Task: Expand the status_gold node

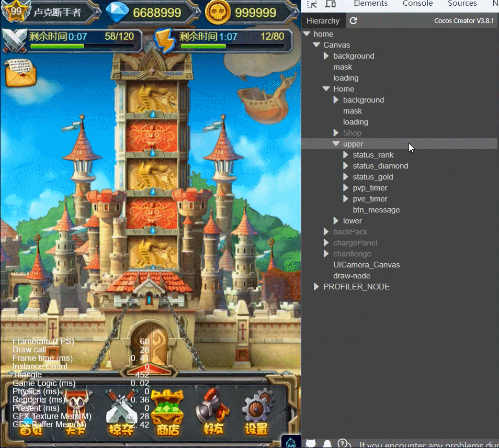Action: [x=346, y=177]
